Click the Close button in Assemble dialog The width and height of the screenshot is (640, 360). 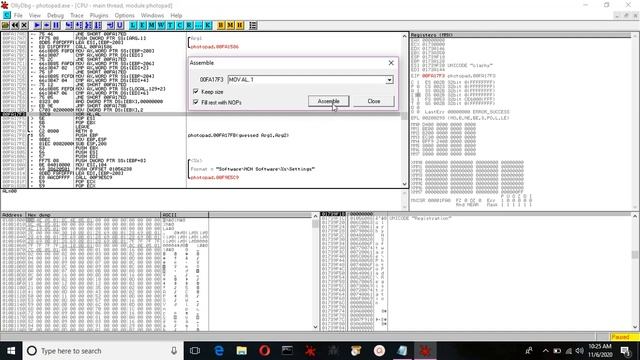point(374,101)
